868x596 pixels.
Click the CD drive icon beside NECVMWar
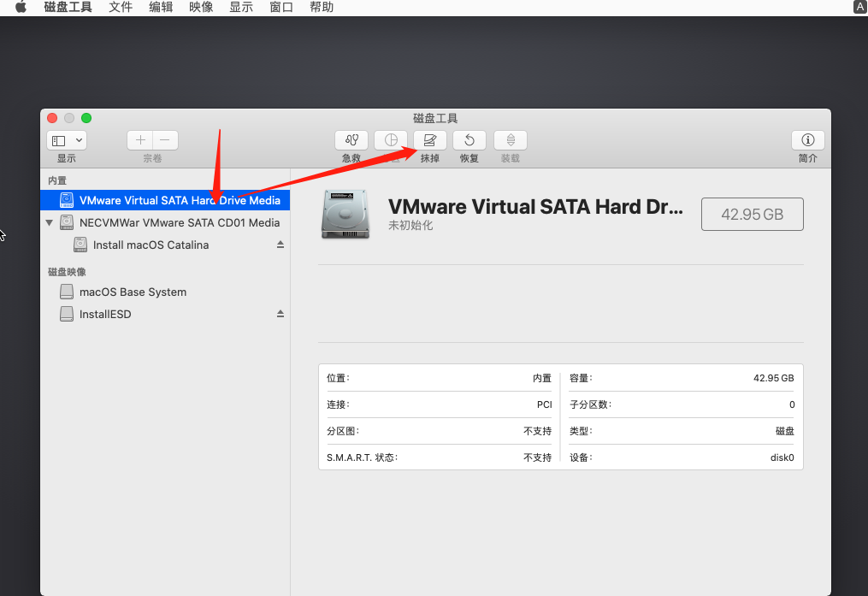pyautogui.click(x=67, y=222)
